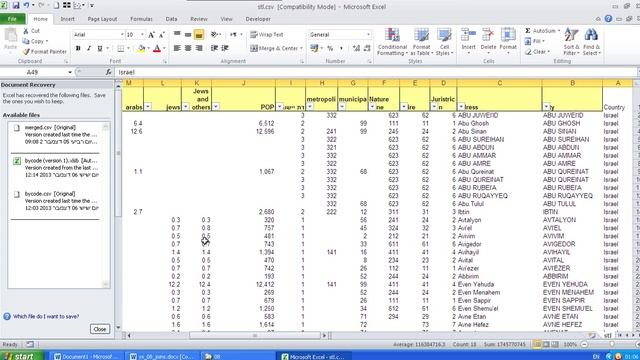
Task: Open the font size 10 dropdown
Action: pyautogui.click(x=142, y=35)
